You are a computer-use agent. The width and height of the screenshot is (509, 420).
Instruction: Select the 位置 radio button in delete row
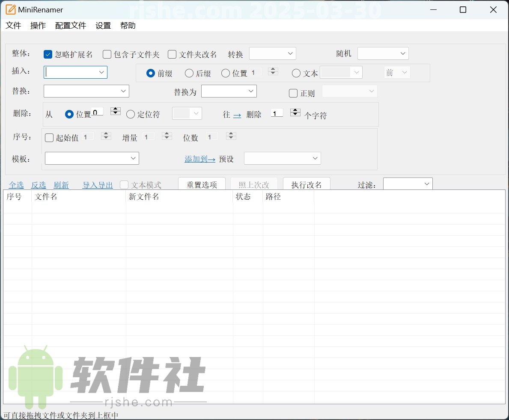coord(69,114)
